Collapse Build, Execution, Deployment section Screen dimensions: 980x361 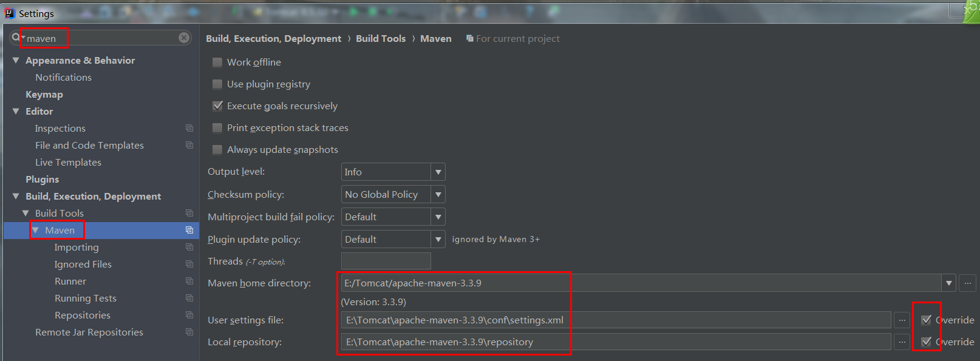coord(16,196)
